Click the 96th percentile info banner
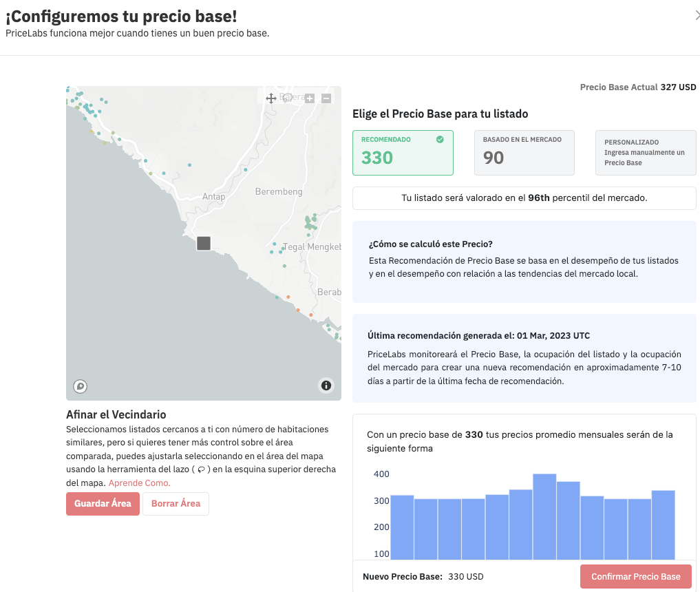700x592 pixels. pos(524,198)
